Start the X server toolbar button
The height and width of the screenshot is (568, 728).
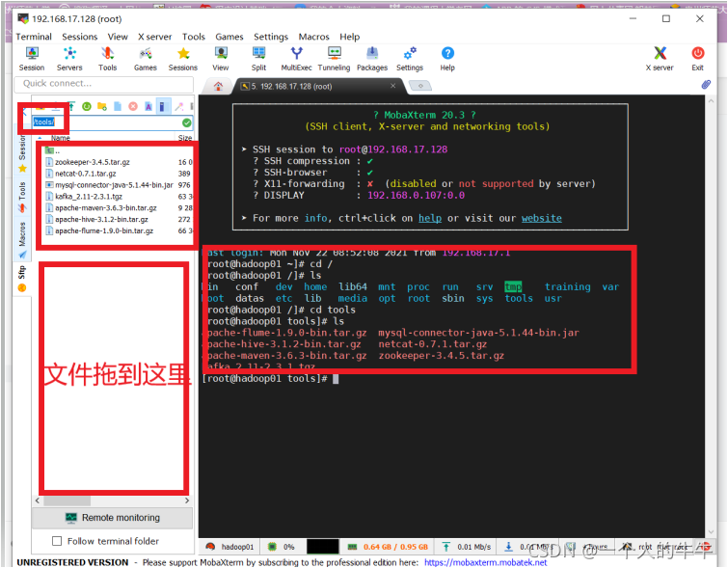pos(660,59)
